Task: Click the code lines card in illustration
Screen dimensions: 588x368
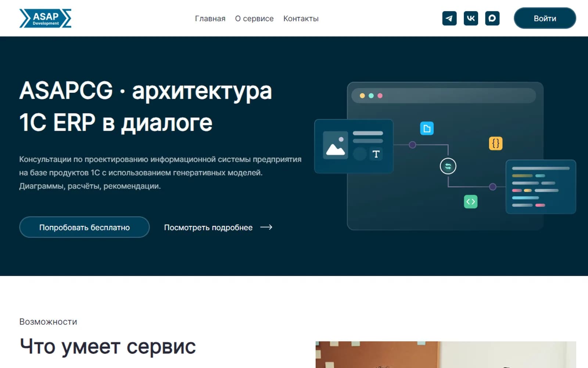Action: click(x=541, y=187)
